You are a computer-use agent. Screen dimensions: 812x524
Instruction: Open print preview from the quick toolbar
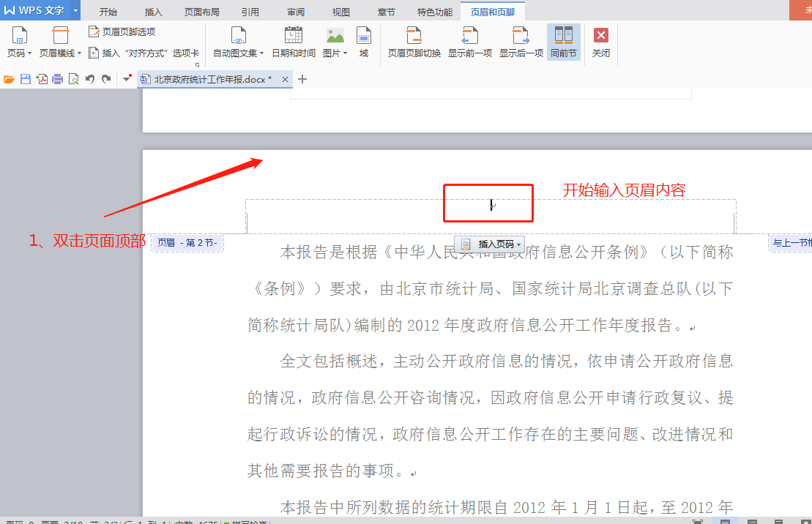pyautogui.click(x=73, y=79)
